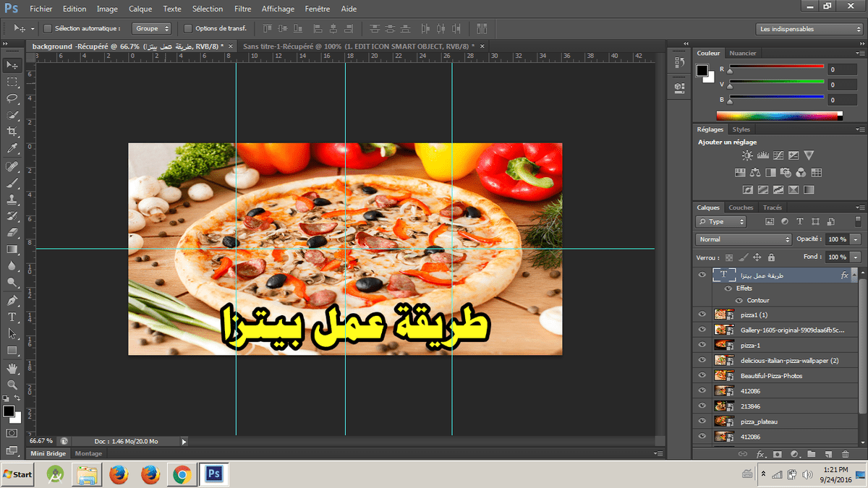The width and height of the screenshot is (868, 488).
Task: Expand the Les indispensables workspace dropdown
Action: 809,29
